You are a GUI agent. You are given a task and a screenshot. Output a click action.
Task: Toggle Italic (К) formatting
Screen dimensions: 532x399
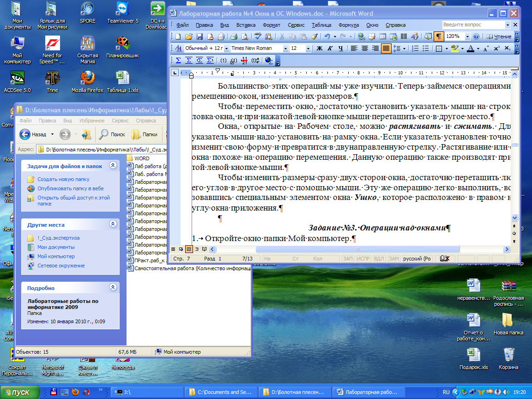tap(330, 48)
